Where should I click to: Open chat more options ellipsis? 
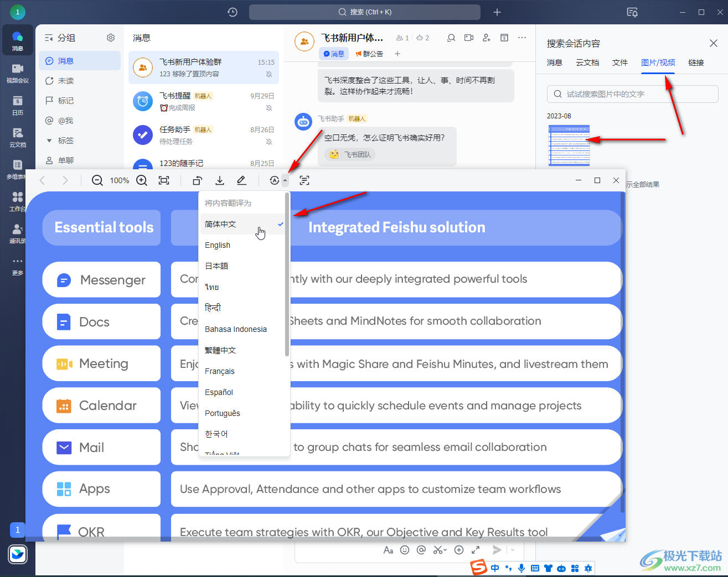pyautogui.click(x=522, y=38)
